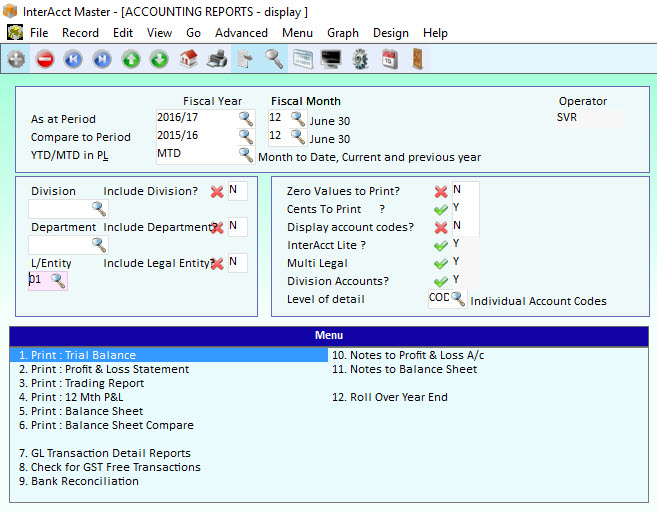Toggle Display account codes option

441,228
